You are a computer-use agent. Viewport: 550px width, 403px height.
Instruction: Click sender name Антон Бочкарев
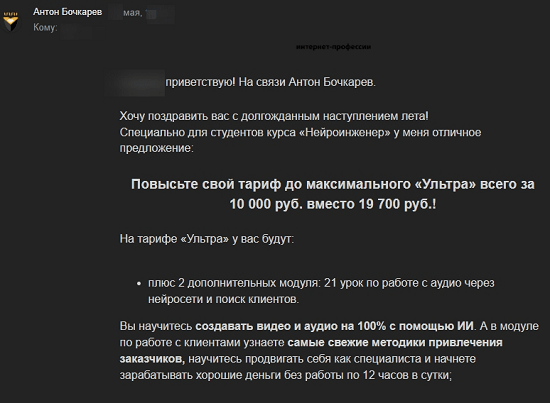coord(67,12)
